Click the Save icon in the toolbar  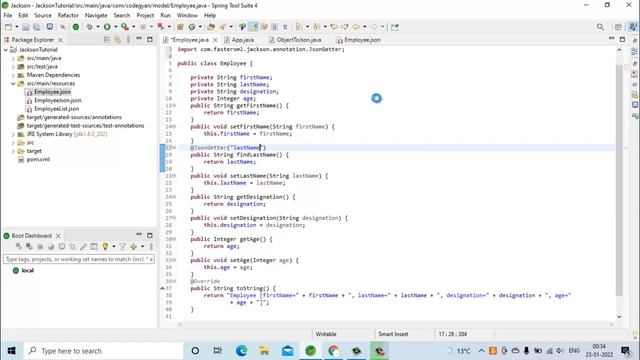point(26,27)
